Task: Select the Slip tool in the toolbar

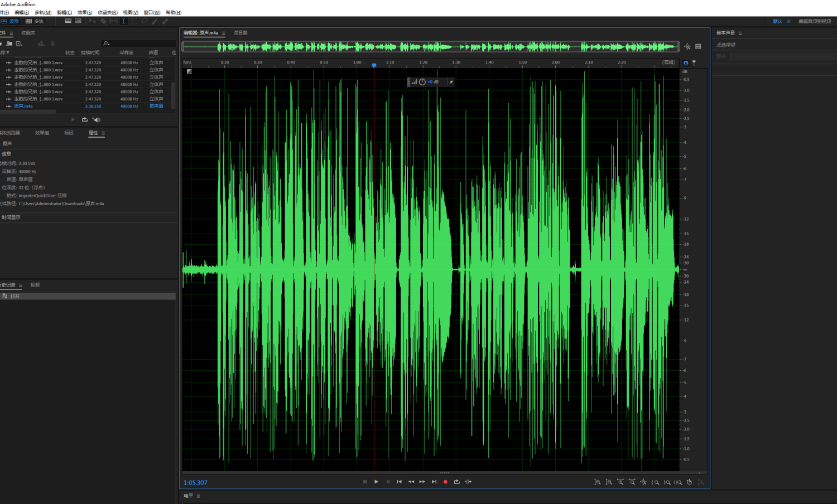Action: 114,21
